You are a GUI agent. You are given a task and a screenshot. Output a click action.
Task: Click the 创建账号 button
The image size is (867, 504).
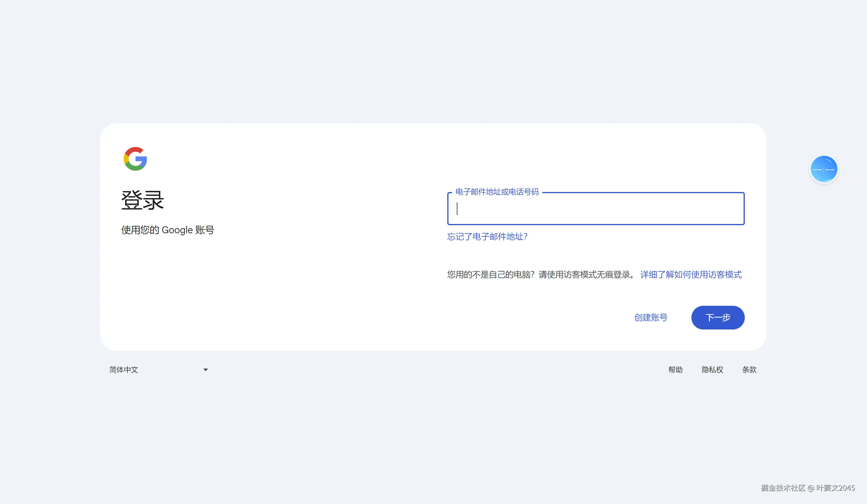[x=650, y=317]
